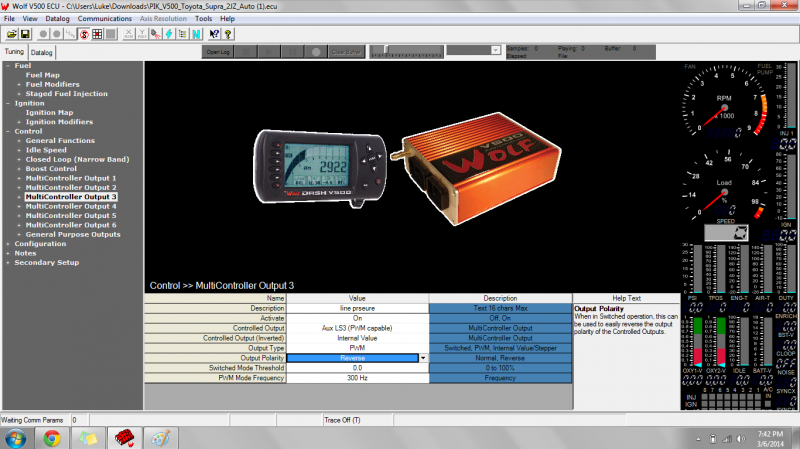800x449 pixels.
Task: Click the Output Type 'PWM' value
Action: 357,348
